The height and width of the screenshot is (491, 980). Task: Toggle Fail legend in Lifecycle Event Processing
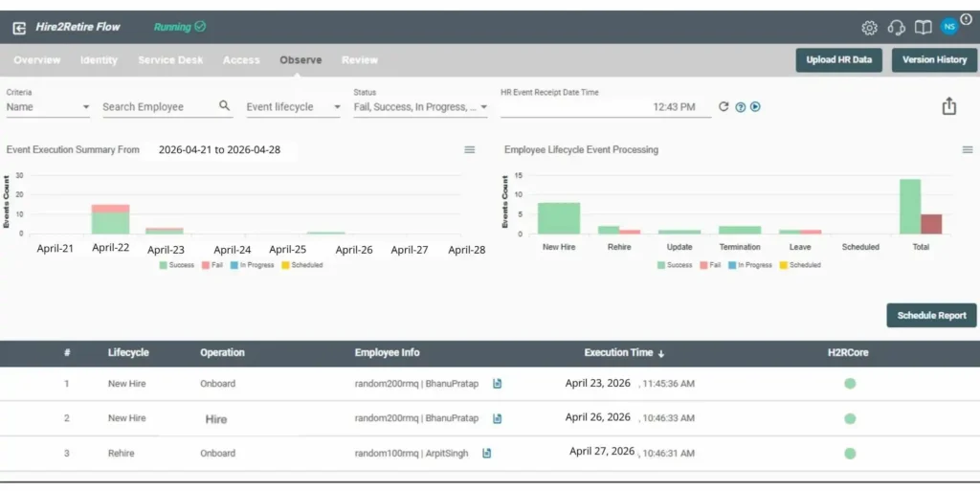coord(711,265)
